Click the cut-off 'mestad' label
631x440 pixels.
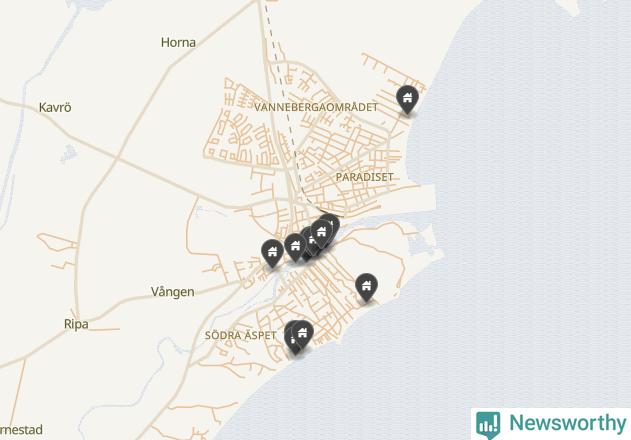(21, 430)
